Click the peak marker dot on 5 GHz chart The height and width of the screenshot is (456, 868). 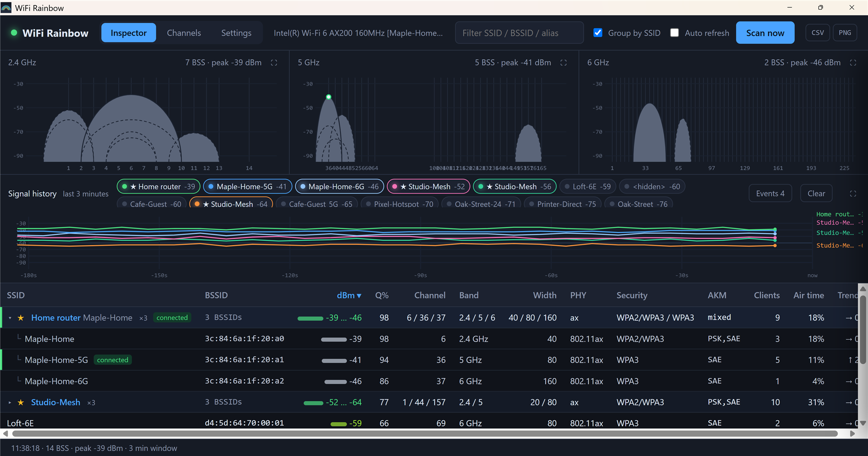coord(329,97)
